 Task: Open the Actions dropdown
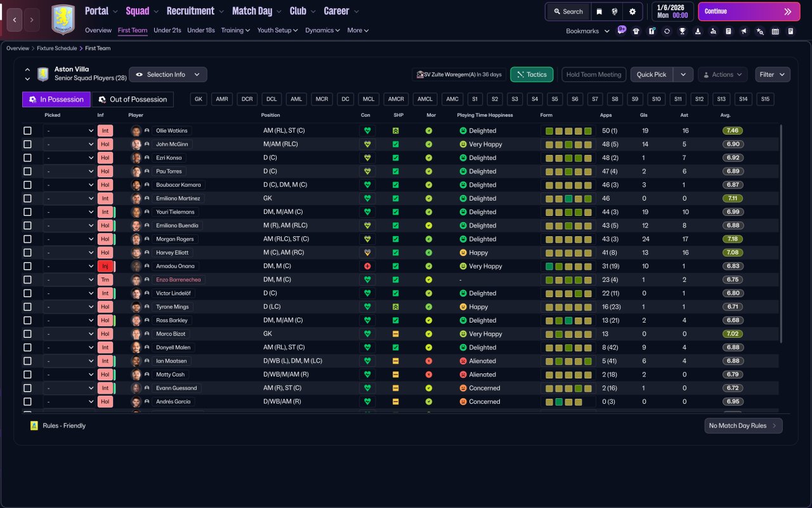click(723, 74)
